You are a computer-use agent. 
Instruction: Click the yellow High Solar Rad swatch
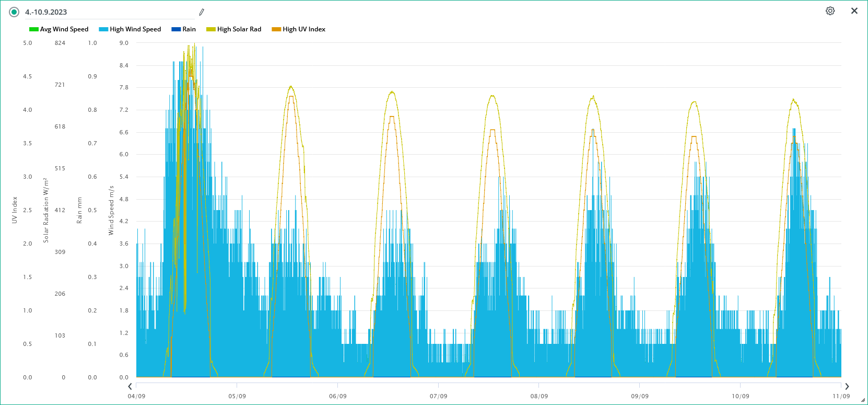(210, 29)
